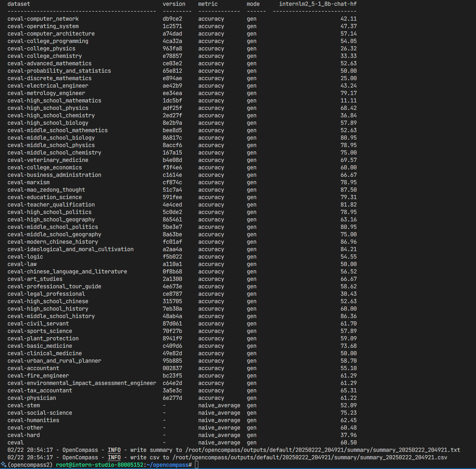Click the ceval-ideological_and_moral_cultivation row name
The image size is (476, 469).
click(x=70, y=249)
